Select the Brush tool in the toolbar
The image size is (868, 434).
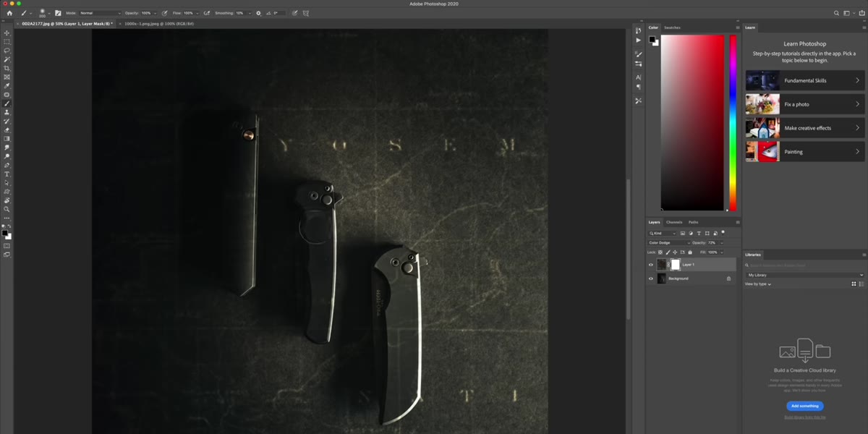tap(7, 103)
